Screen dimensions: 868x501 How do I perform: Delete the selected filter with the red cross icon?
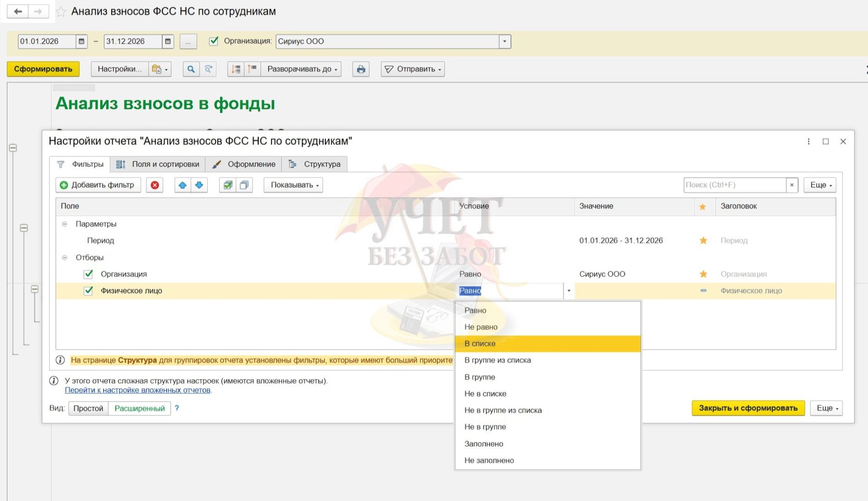[x=155, y=185]
